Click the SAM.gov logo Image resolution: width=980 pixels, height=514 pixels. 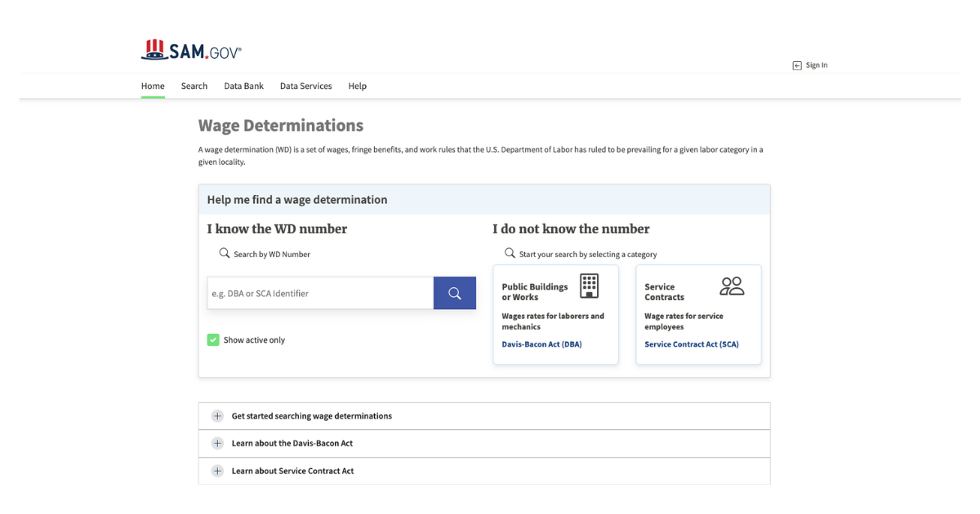pos(190,49)
